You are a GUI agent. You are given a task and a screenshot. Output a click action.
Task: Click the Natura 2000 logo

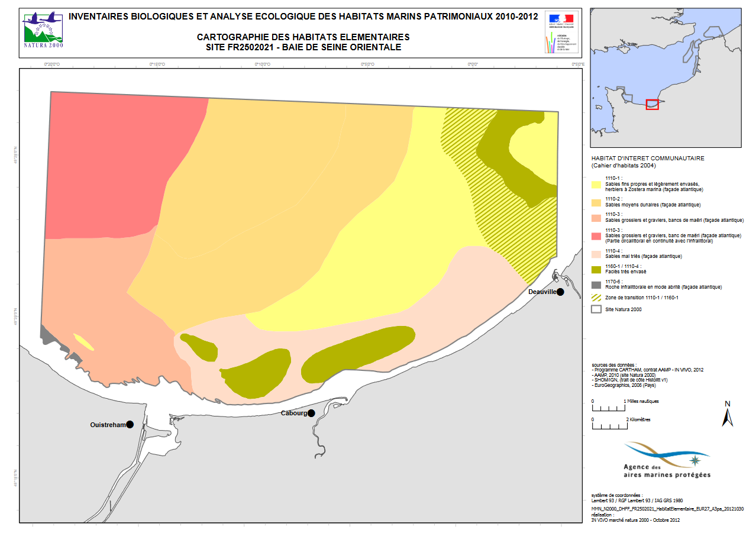[x=43, y=30]
